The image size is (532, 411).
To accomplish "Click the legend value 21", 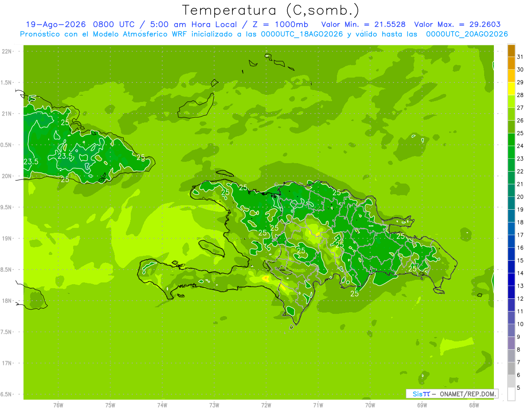I will pyautogui.click(x=520, y=184).
